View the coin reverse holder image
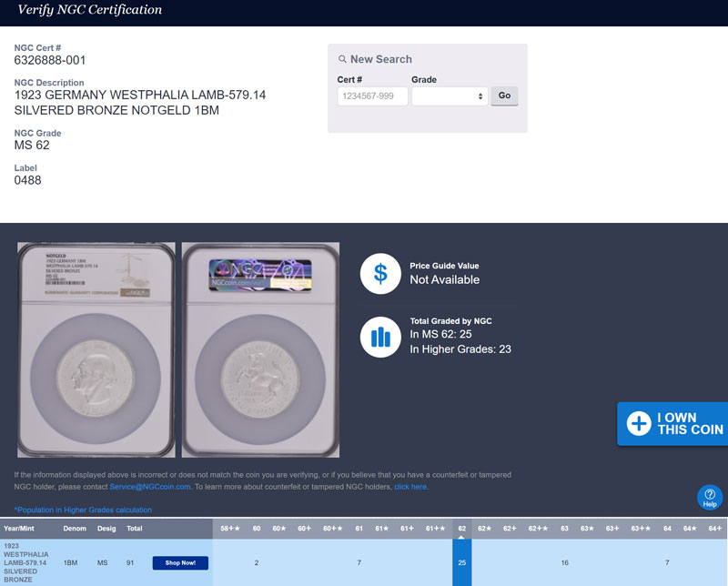728x586 pixels. pos(260,349)
